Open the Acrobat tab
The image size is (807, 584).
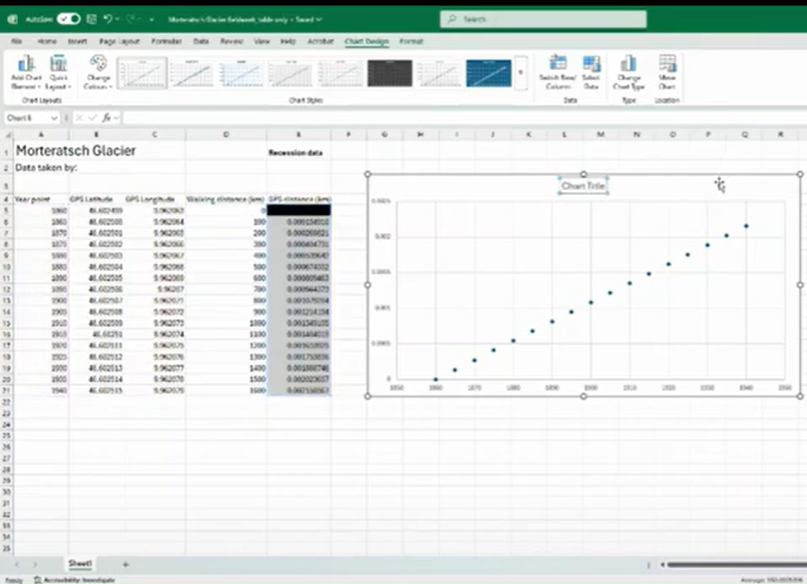tap(320, 41)
